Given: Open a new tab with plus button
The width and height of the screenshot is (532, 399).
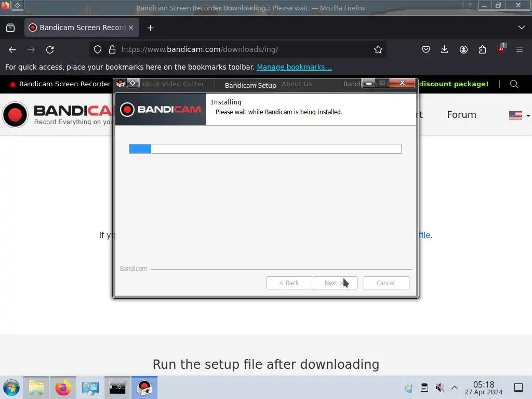Looking at the screenshot, I should [150, 28].
